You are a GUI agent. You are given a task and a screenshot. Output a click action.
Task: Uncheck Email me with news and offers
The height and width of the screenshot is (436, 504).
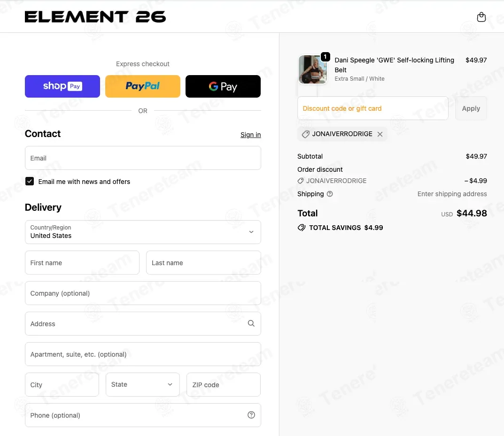pos(30,181)
